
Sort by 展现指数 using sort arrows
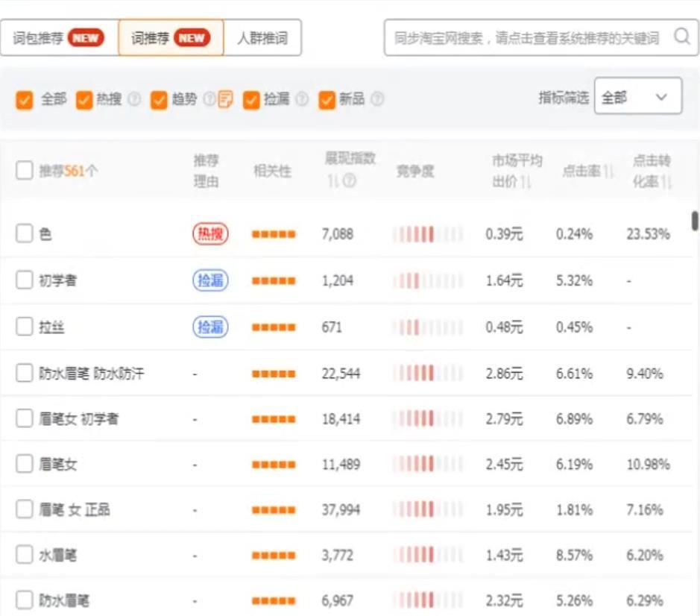pos(332,181)
